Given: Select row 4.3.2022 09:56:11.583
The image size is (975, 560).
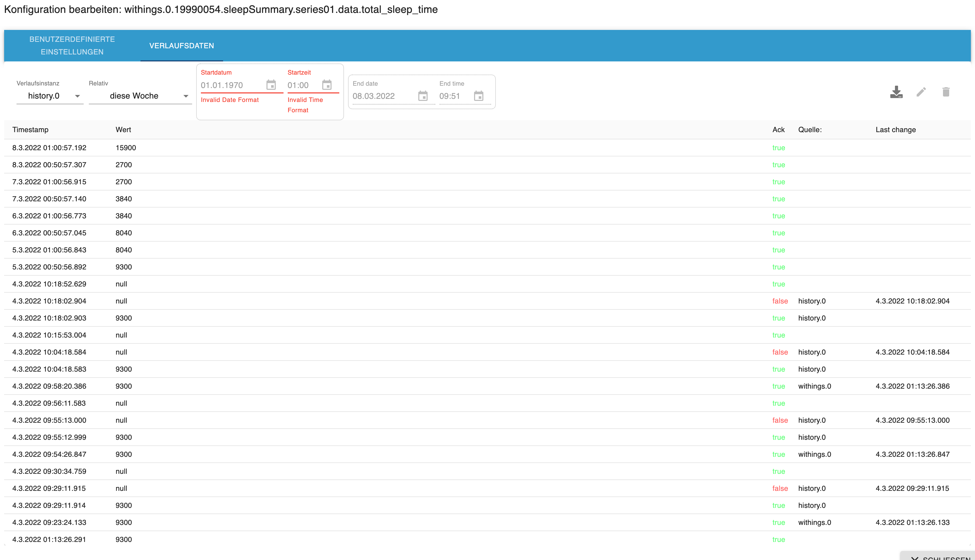Looking at the screenshot, I should (487, 403).
